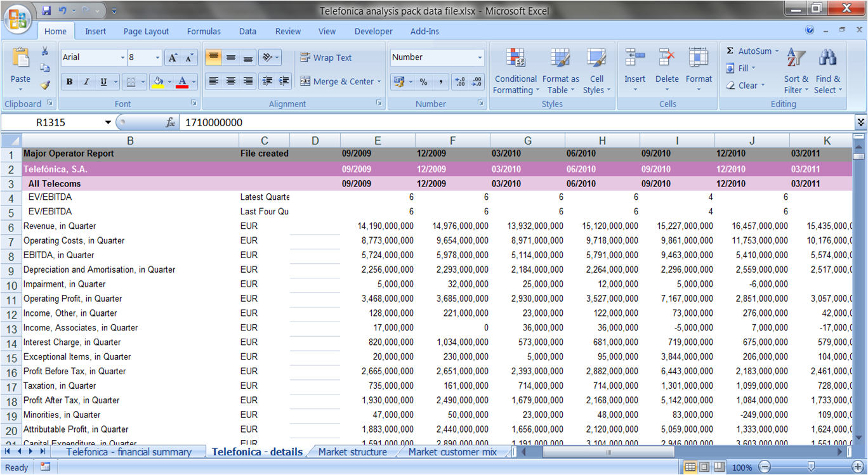
Task: Expand Merge & Center dropdown arrow
Action: [x=379, y=82]
